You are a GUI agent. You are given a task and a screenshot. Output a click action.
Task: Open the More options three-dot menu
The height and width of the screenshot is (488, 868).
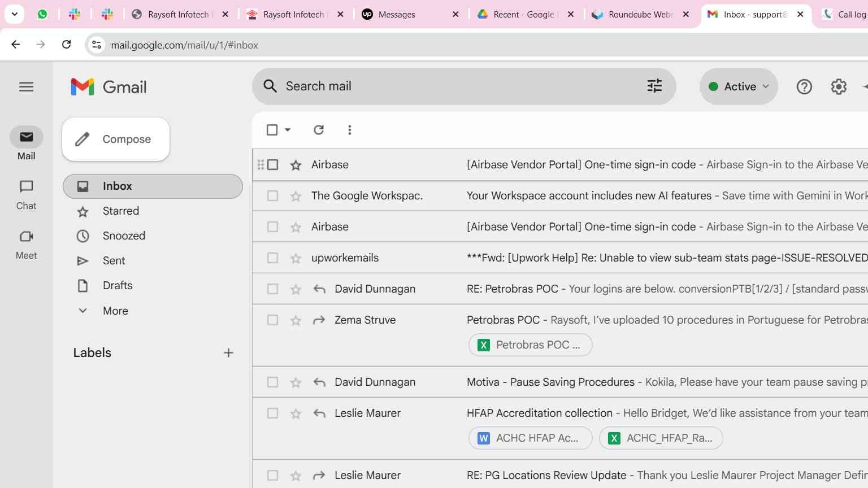click(x=350, y=130)
